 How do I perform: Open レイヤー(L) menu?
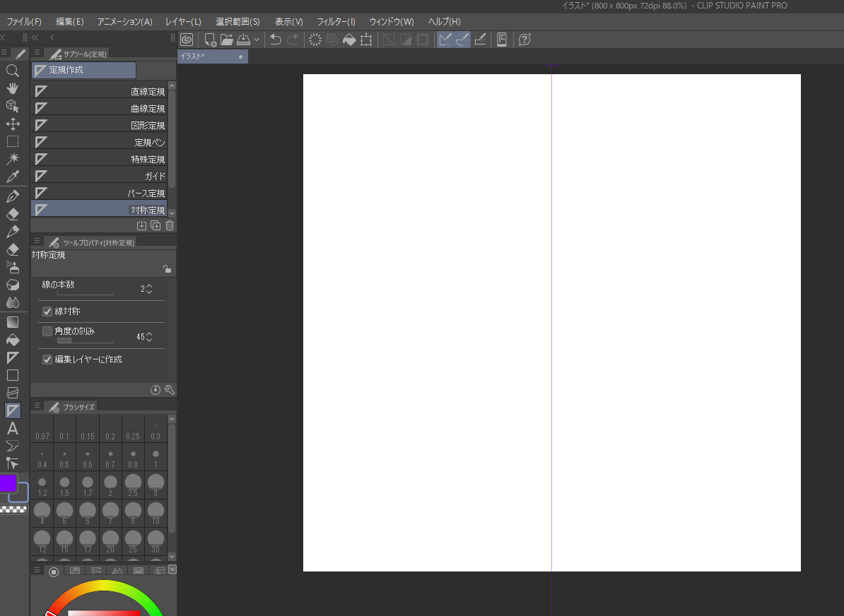coord(184,21)
